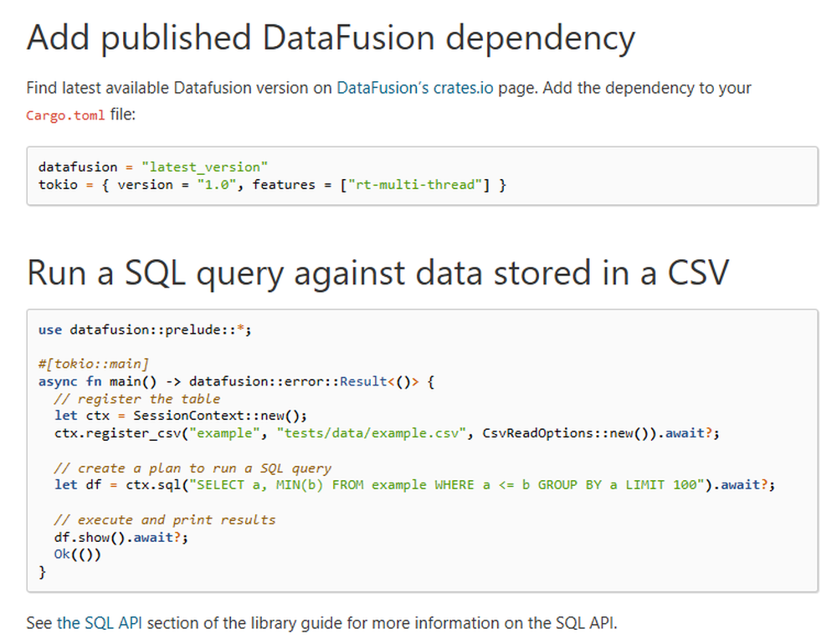Click the 'df.show().await?;' line

click(x=121, y=537)
